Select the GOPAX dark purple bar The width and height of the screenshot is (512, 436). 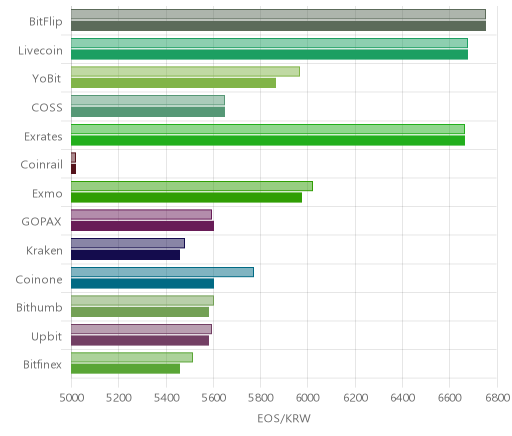[x=142, y=226]
